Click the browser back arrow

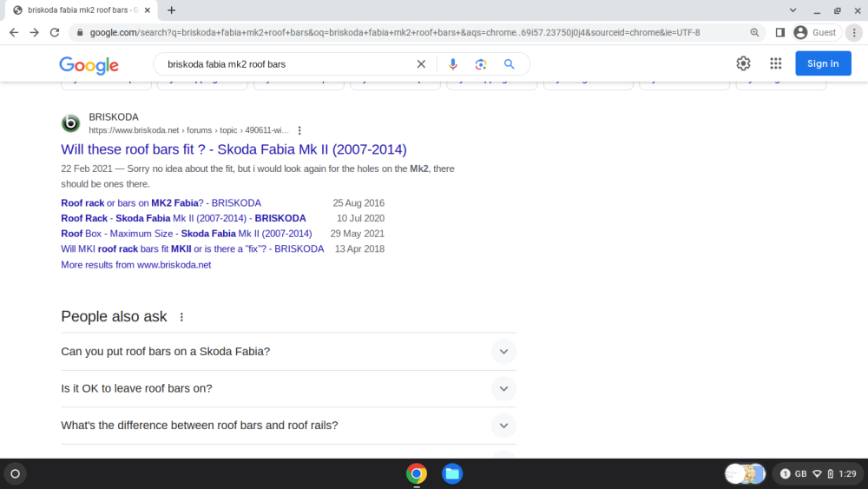pos(14,33)
